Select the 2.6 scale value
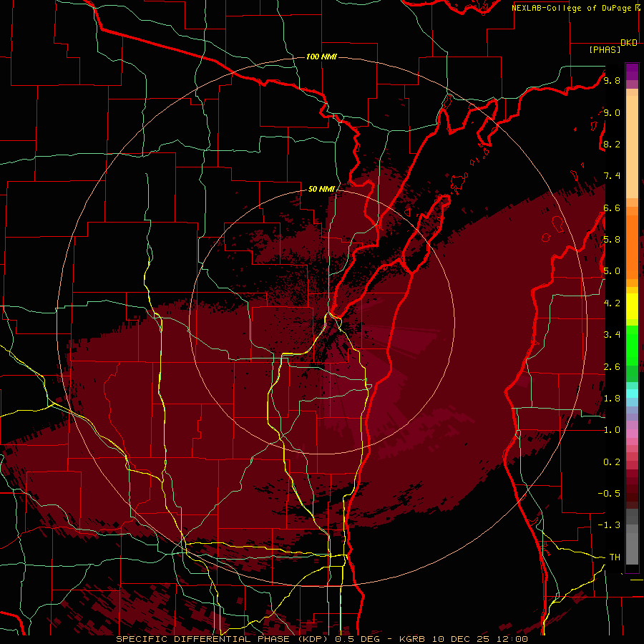Image resolution: width=644 pixels, height=644 pixels. coord(612,367)
